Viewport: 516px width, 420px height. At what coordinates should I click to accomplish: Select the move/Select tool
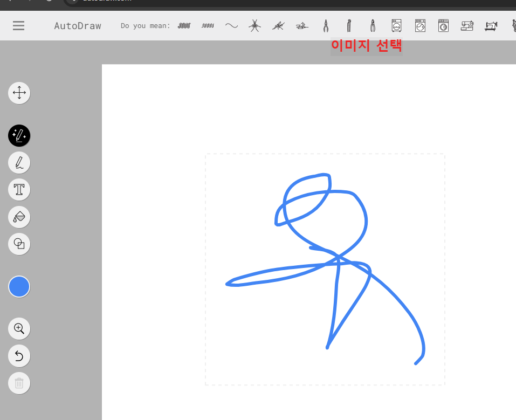coord(19,93)
